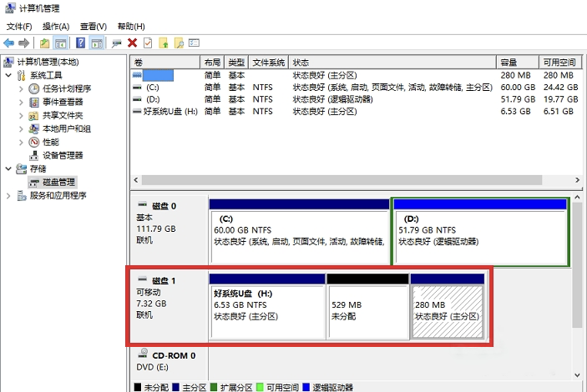Sort by the 可用空间 column header

(560, 63)
